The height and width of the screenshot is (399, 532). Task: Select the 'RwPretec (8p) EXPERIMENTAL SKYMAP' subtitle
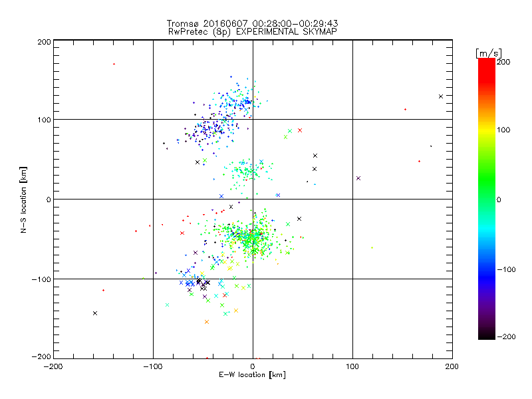[253, 32]
